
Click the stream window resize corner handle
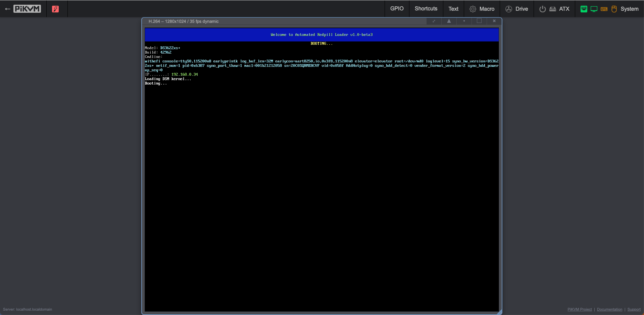pyautogui.click(x=500, y=312)
